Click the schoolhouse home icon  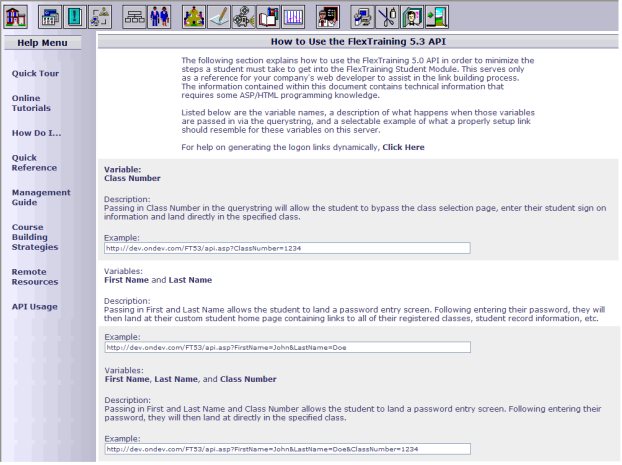[x=16, y=17]
